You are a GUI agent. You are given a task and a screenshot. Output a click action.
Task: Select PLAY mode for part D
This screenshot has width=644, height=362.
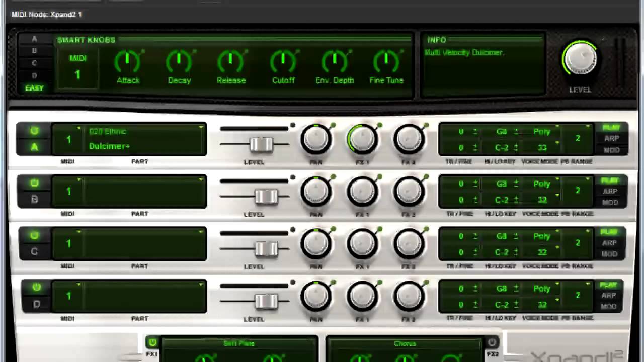[608, 285]
